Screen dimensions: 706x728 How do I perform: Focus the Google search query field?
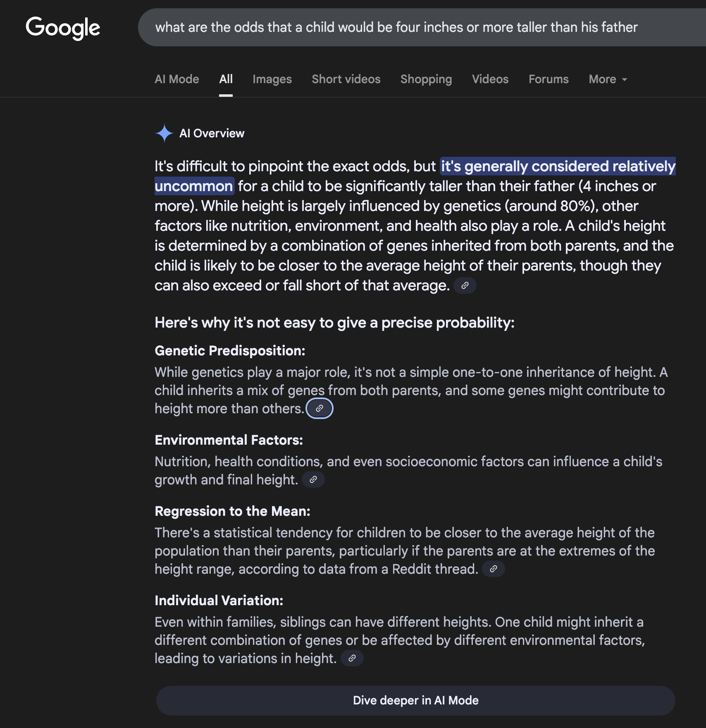click(422, 27)
